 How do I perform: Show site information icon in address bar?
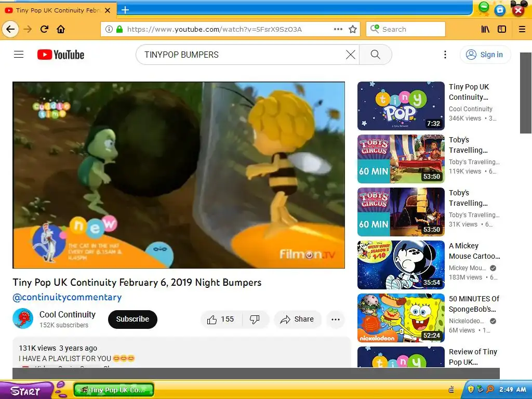(109, 29)
